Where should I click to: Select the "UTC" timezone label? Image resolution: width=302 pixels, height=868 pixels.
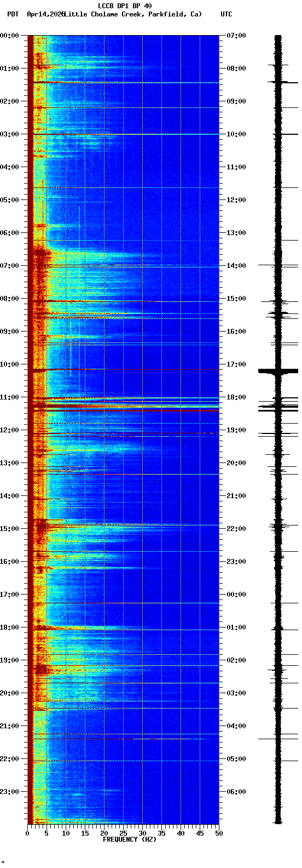(226, 14)
